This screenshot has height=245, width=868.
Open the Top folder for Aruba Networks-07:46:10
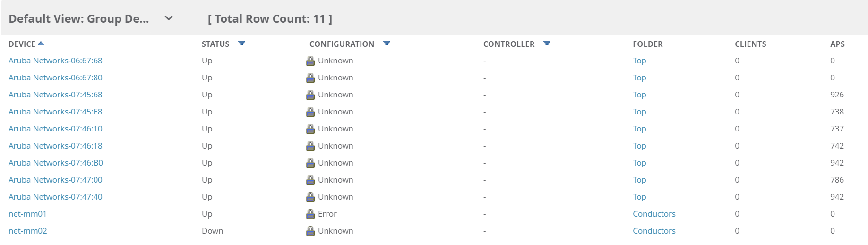(x=639, y=129)
